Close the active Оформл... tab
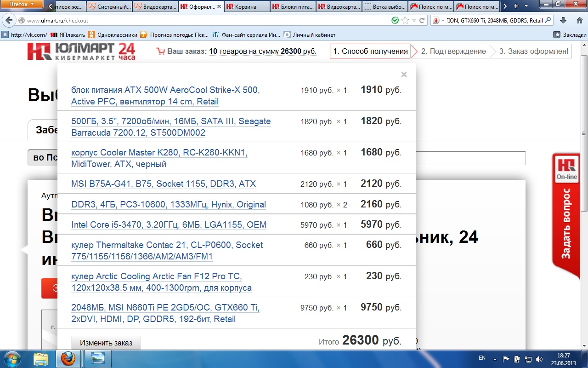Viewport: 588px width, 368px height. 219,7
